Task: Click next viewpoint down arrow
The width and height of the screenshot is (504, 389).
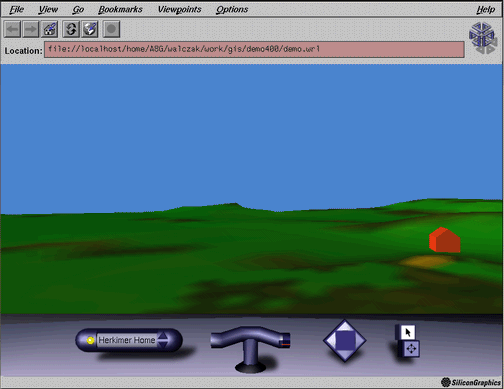Action: (x=163, y=345)
